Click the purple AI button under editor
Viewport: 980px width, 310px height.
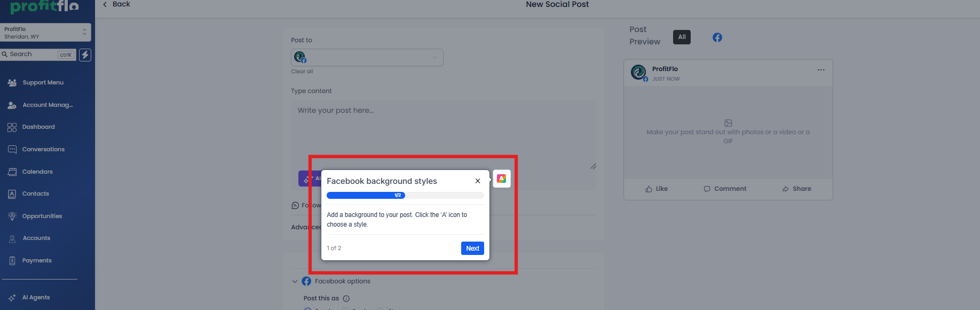coord(310,179)
